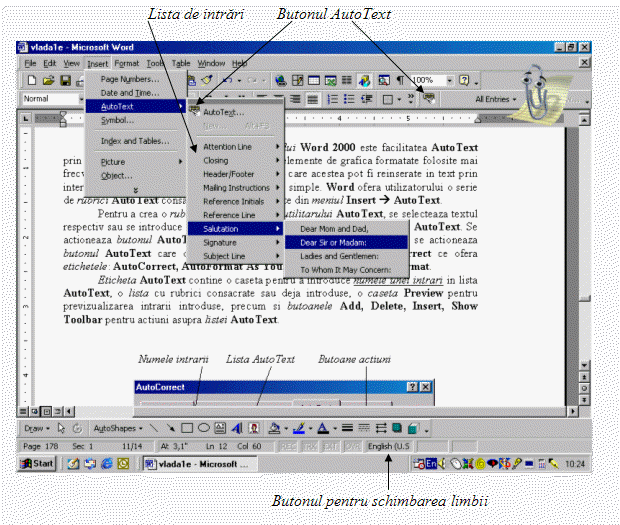Screen dimensions: 620x525
Task: Open the Zoom 100% dropdown arrow
Action: [450, 81]
